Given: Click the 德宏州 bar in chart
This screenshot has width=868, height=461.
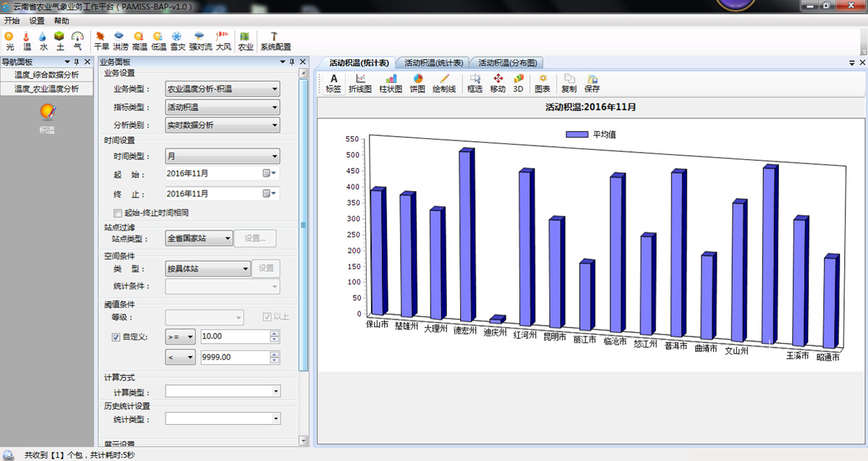Looking at the screenshot, I should pos(467,235).
